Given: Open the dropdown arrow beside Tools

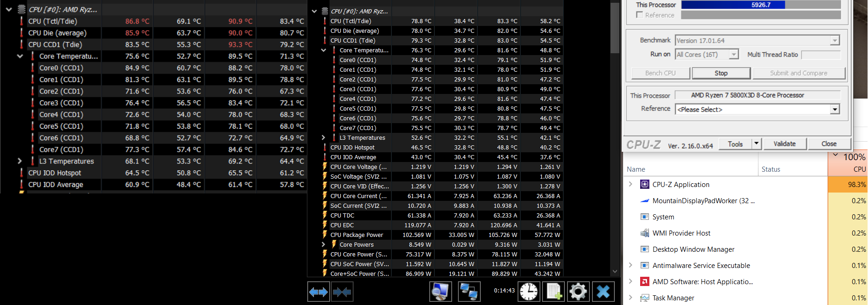Looking at the screenshot, I should pyautogui.click(x=757, y=144).
